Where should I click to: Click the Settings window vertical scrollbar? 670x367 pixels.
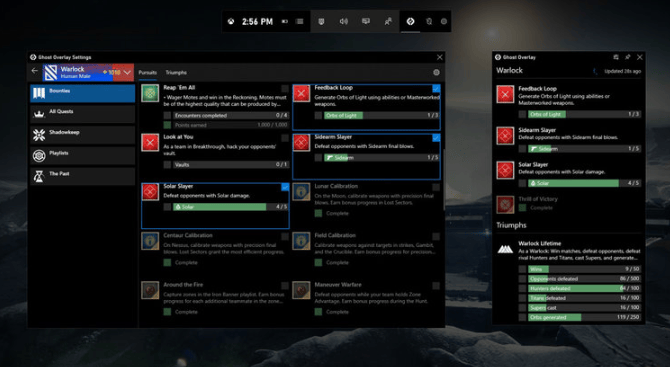[443, 179]
